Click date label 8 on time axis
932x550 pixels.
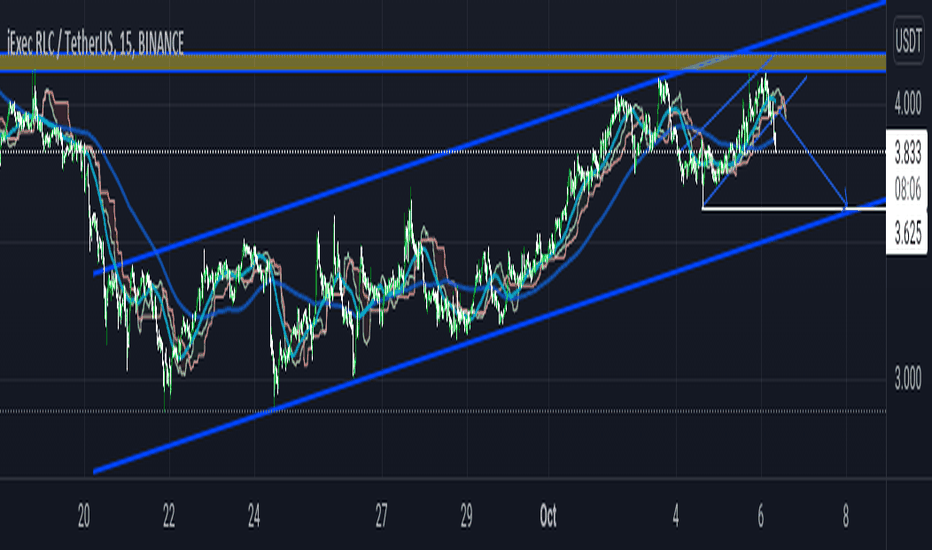coord(846,516)
